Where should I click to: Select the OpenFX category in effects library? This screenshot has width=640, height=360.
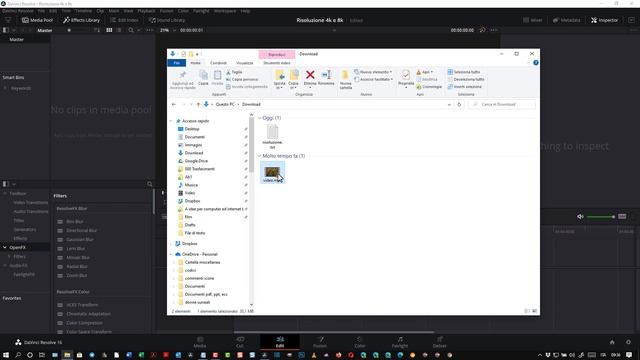[18, 247]
